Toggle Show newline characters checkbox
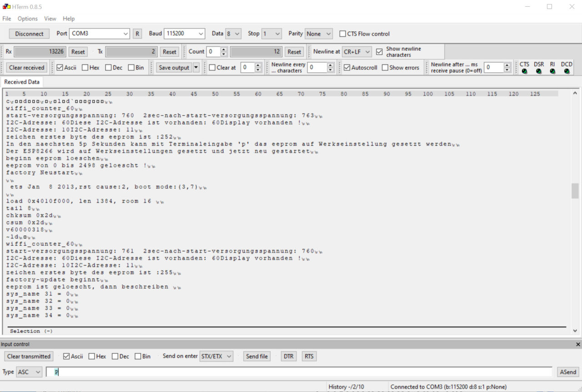 click(380, 52)
